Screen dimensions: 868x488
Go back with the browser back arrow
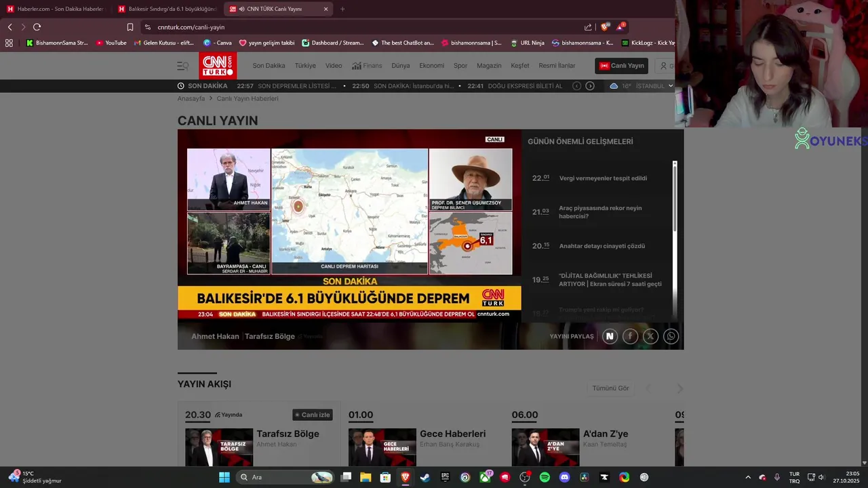coord(9,27)
